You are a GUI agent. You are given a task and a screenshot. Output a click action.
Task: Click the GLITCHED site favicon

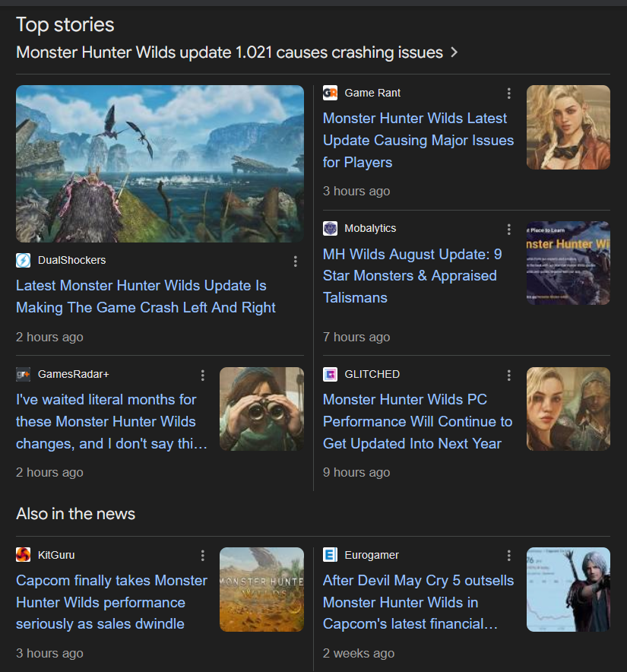[x=330, y=374]
